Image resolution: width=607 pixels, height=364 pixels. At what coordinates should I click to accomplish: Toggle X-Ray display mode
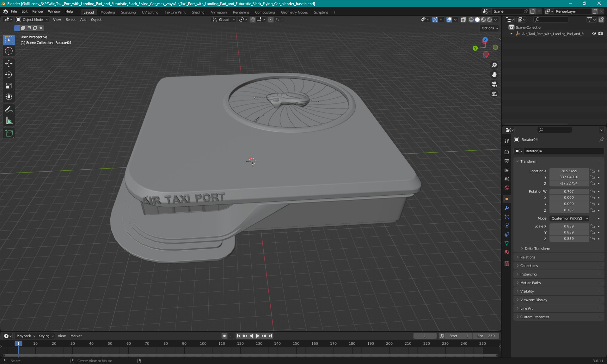(463, 20)
